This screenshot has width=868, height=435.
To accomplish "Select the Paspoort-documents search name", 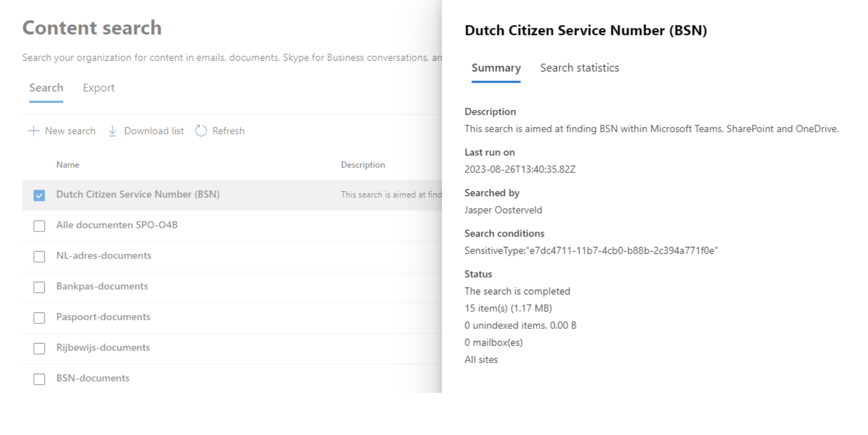I will [x=103, y=317].
